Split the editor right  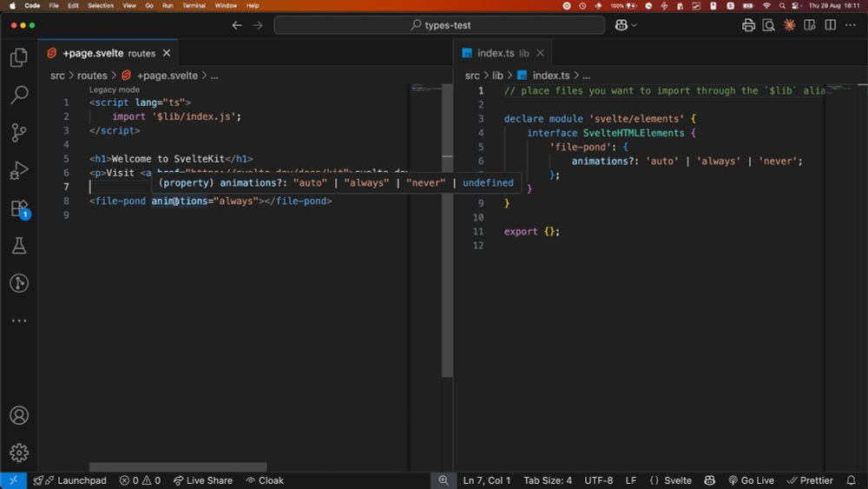point(830,25)
